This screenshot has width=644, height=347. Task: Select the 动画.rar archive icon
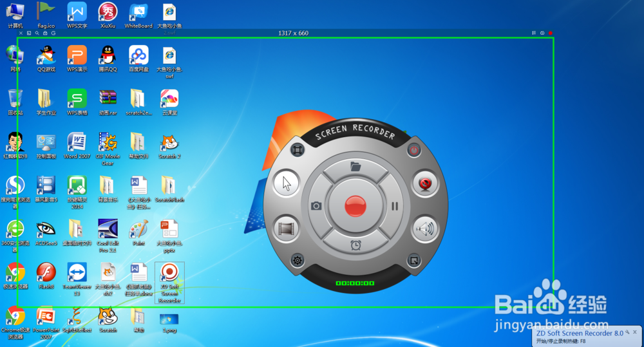pos(108,102)
